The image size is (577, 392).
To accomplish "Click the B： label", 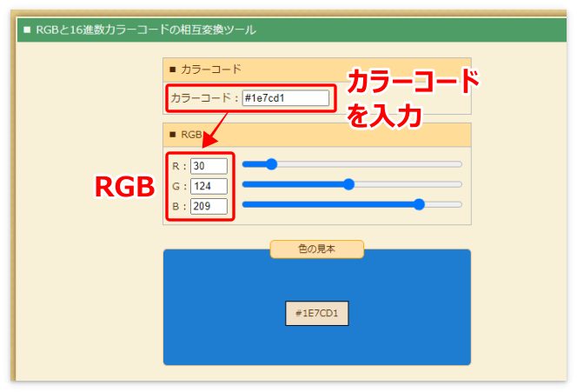I will [x=180, y=207].
